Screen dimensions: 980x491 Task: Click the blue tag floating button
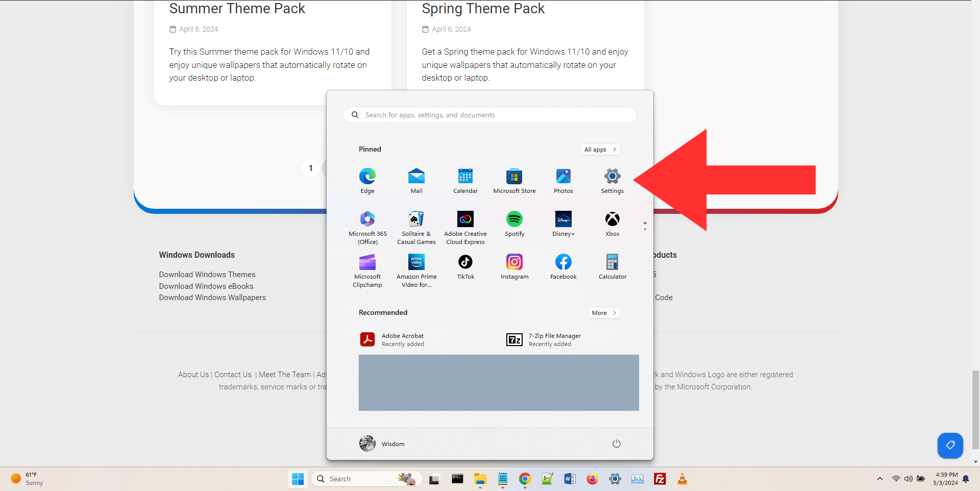click(x=950, y=446)
